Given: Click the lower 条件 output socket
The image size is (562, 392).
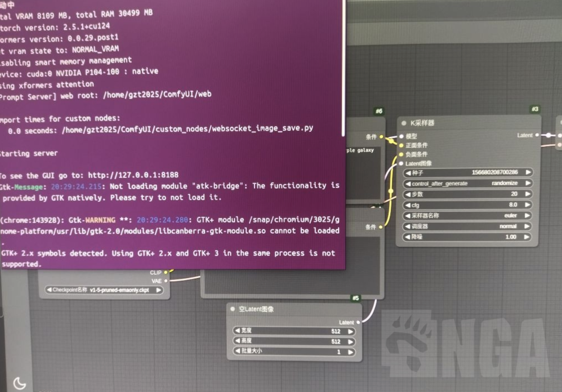Looking at the screenshot, I should coord(381,227).
